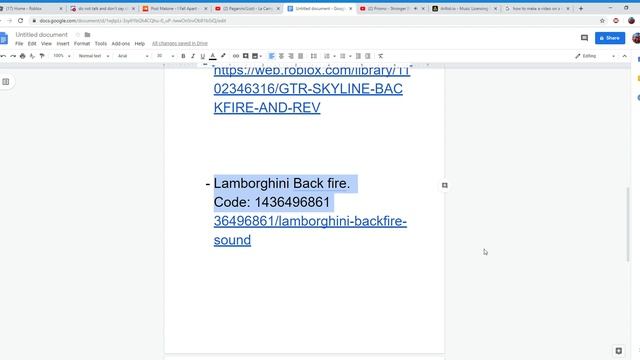Open comment history icon
This screenshot has width=640, height=360.
coord(584,38)
